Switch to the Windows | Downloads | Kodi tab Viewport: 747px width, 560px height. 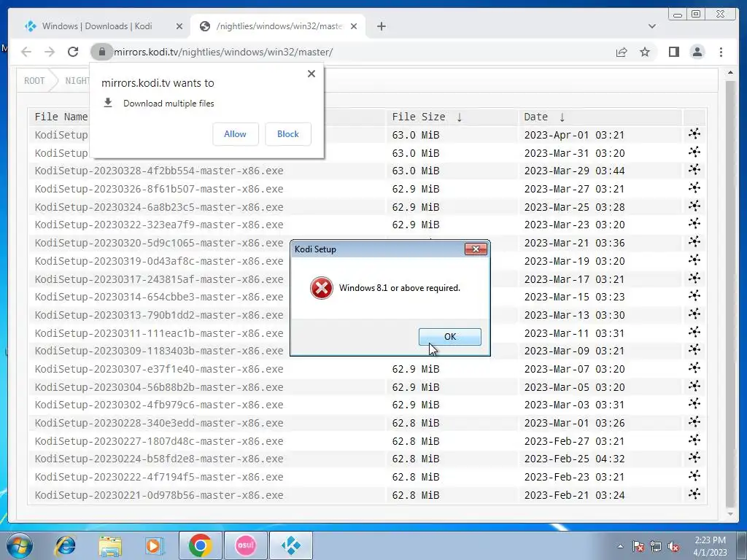click(x=97, y=26)
